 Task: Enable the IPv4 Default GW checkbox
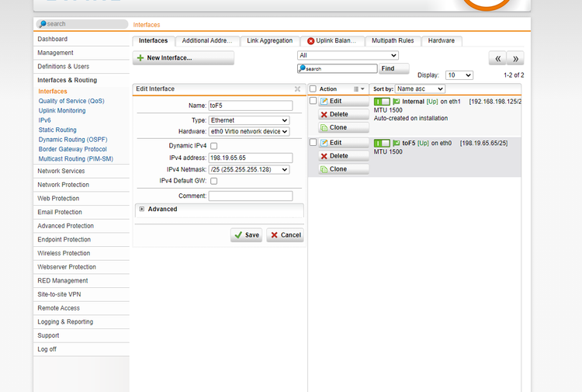pyautogui.click(x=214, y=181)
